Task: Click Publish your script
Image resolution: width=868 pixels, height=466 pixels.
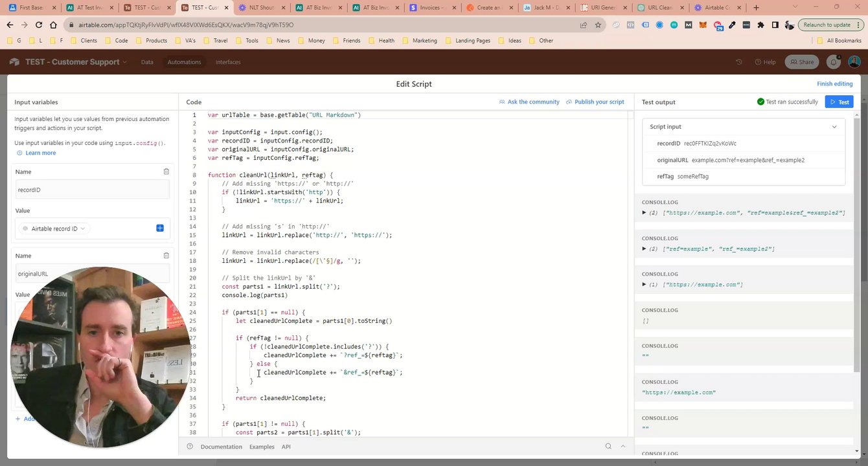Action: [x=595, y=102]
